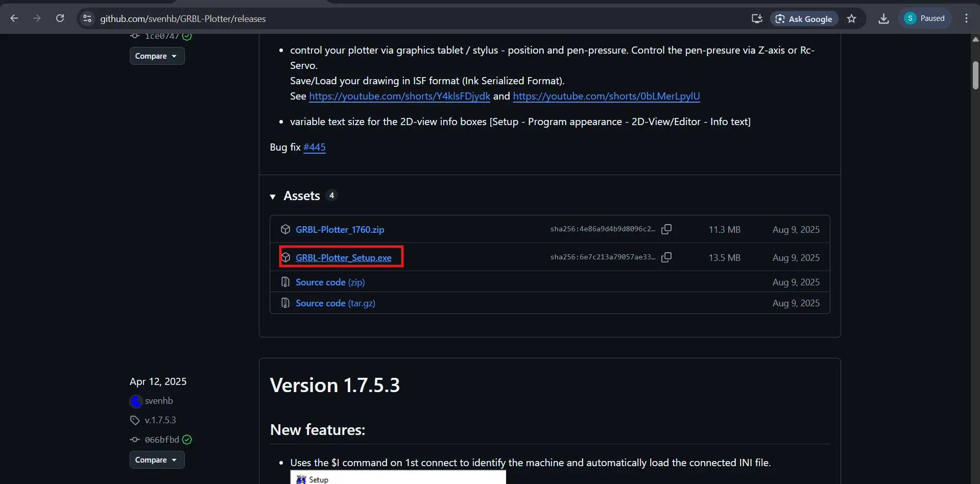Open the top Compare dropdown
Image resolution: width=980 pixels, height=484 pixels.
(x=156, y=56)
